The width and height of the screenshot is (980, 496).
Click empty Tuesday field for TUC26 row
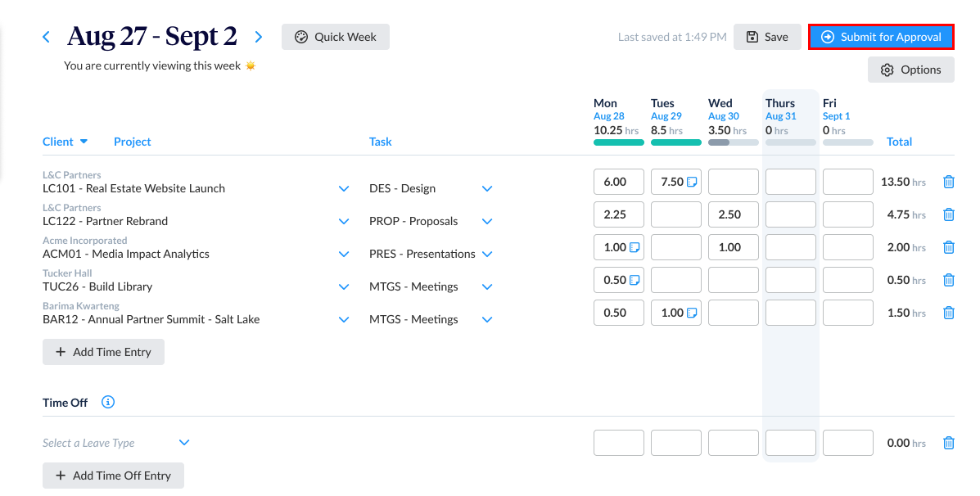(x=676, y=280)
